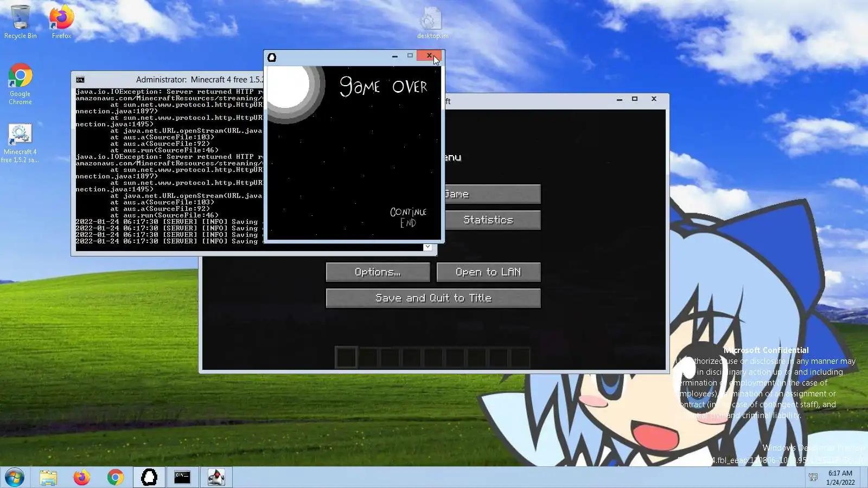Close the Minecraft game window

(654, 99)
